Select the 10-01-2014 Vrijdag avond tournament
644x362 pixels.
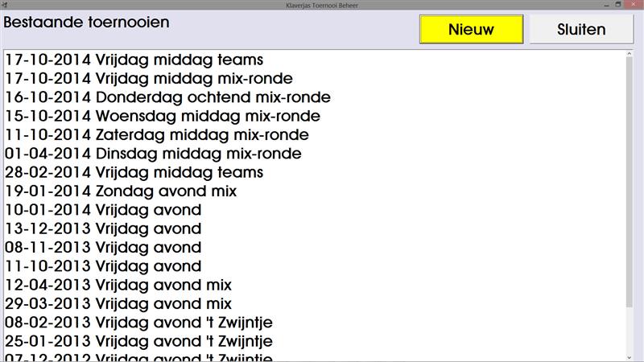coord(103,210)
